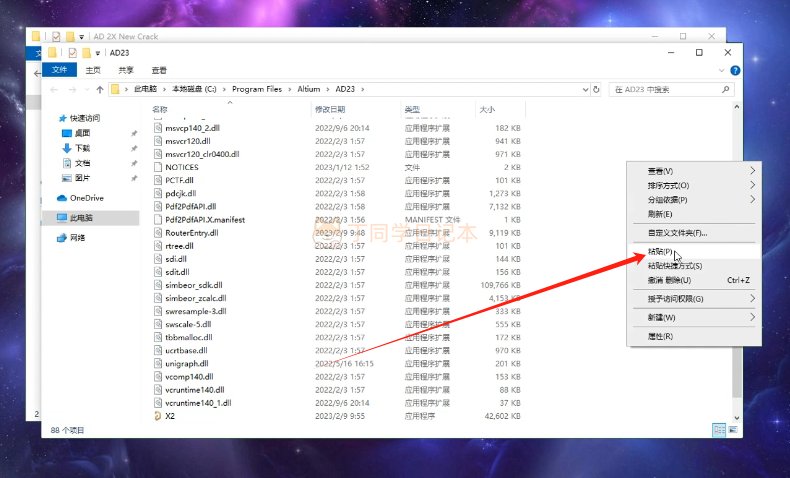Image resolution: width=790 pixels, height=478 pixels.
Task: Select OneDrive cloud icon in sidebar
Action: pyautogui.click(x=62, y=198)
